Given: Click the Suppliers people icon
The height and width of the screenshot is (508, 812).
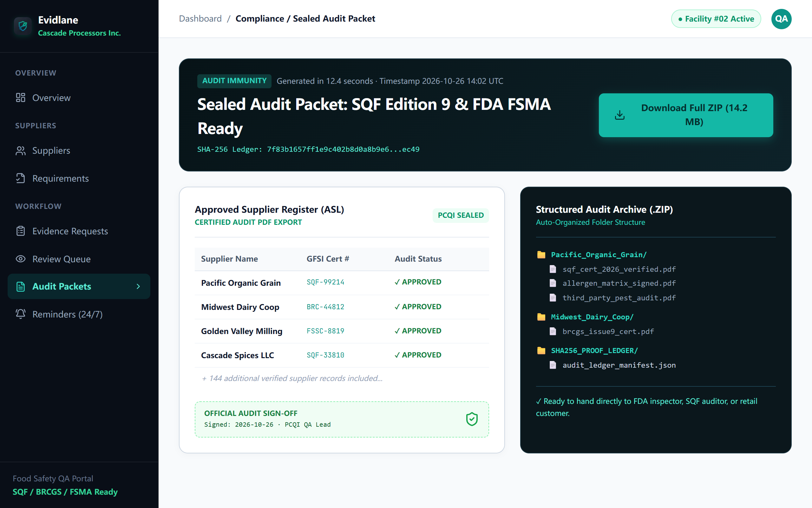Looking at the screenshot, I should pyautogui.click(x=21, y=151).
